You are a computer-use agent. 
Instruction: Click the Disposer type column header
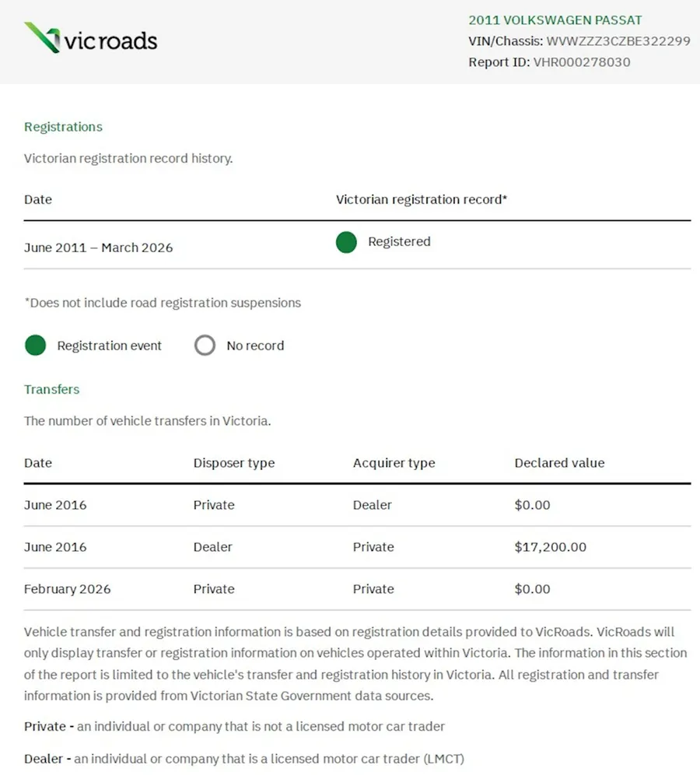234,463
